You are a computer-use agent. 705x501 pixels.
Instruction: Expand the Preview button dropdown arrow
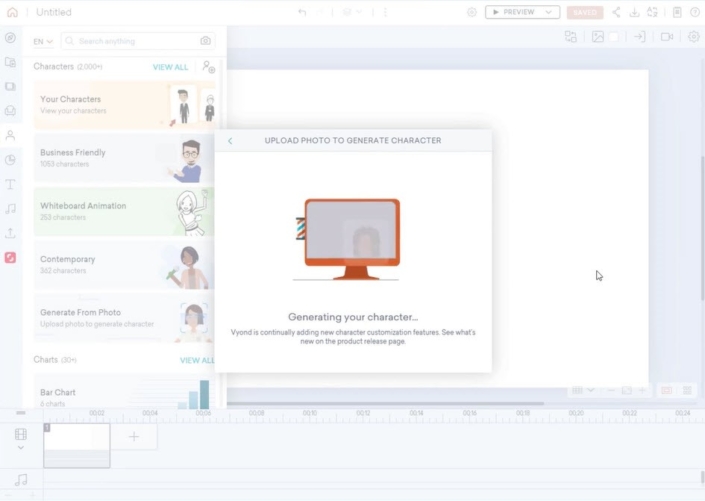(x=548, y=12)
